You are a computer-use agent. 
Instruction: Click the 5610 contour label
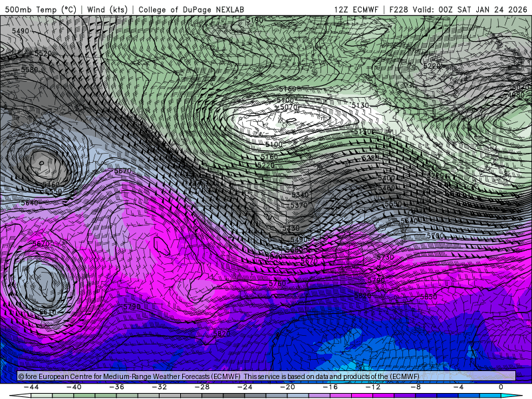point(48,312)
